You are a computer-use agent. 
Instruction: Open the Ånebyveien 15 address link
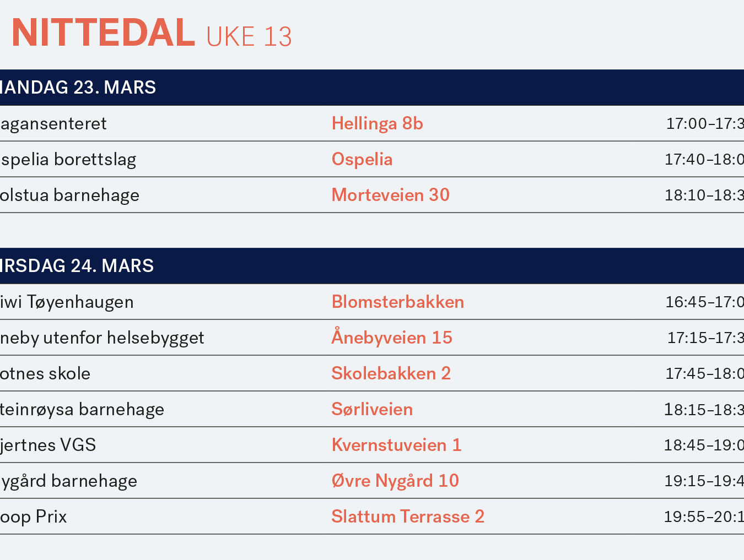[392, 336]
